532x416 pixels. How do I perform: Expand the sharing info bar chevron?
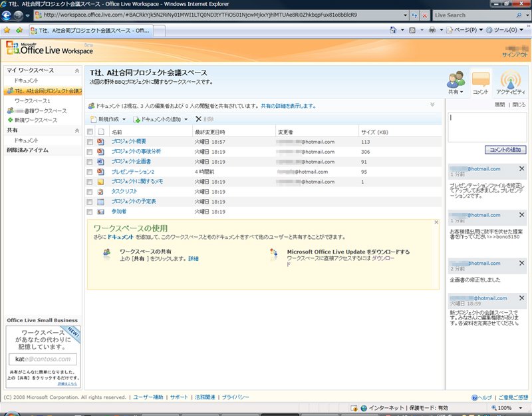[x=432, y=104]
